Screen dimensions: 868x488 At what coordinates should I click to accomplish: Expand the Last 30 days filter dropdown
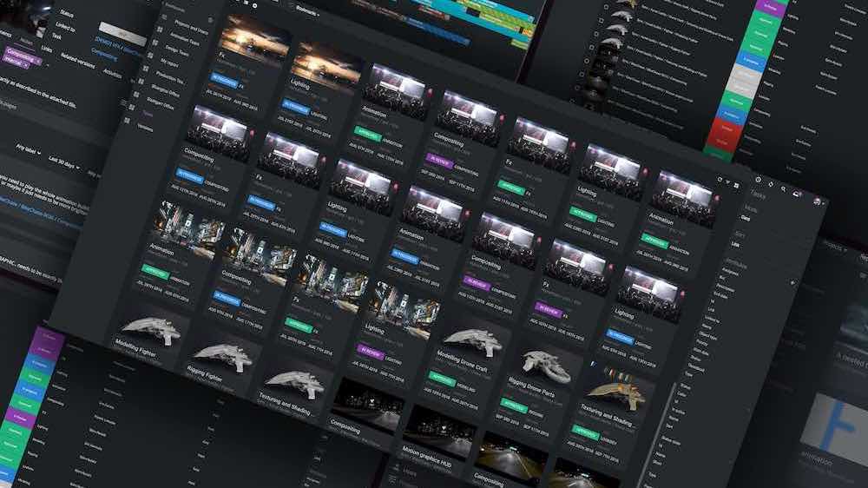pos(63,163)
